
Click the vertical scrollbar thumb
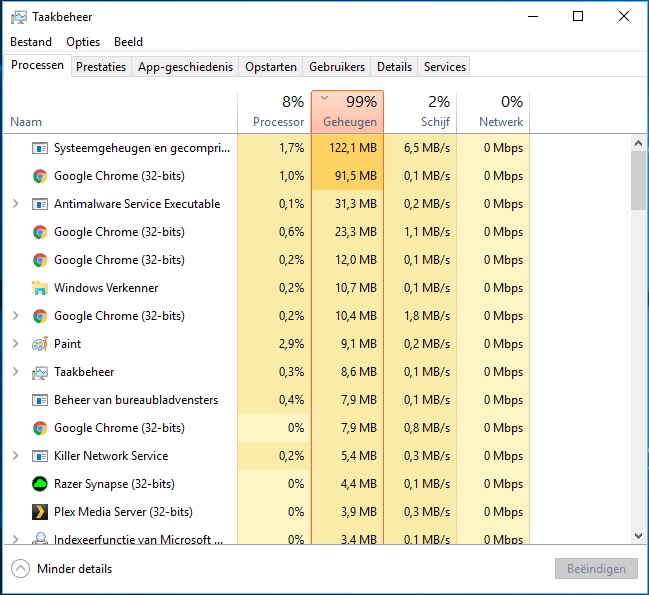point(639,180)
